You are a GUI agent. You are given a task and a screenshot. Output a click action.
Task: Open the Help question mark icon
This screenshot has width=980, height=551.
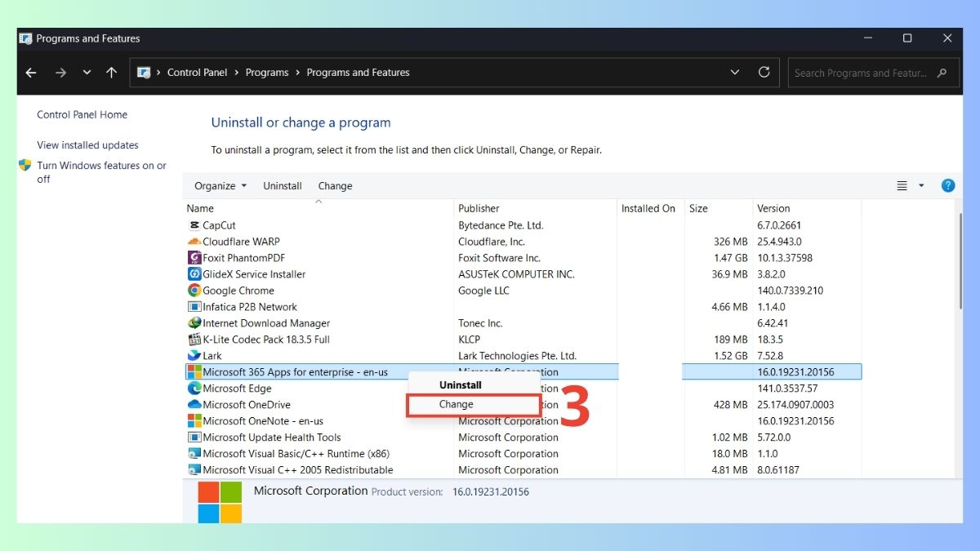947,185
